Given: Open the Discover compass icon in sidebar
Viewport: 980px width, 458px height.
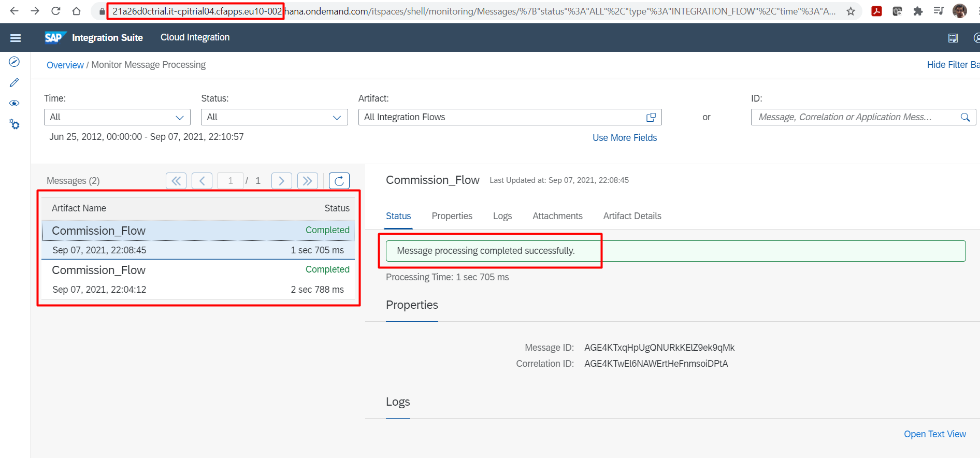Looking at the screenshot, I should tap(15, 62).
